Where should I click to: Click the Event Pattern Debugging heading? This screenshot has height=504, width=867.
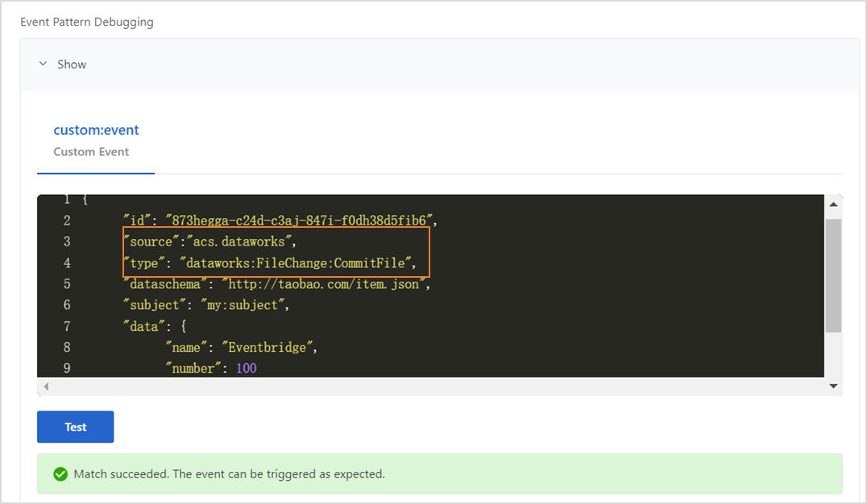point(87,22)
